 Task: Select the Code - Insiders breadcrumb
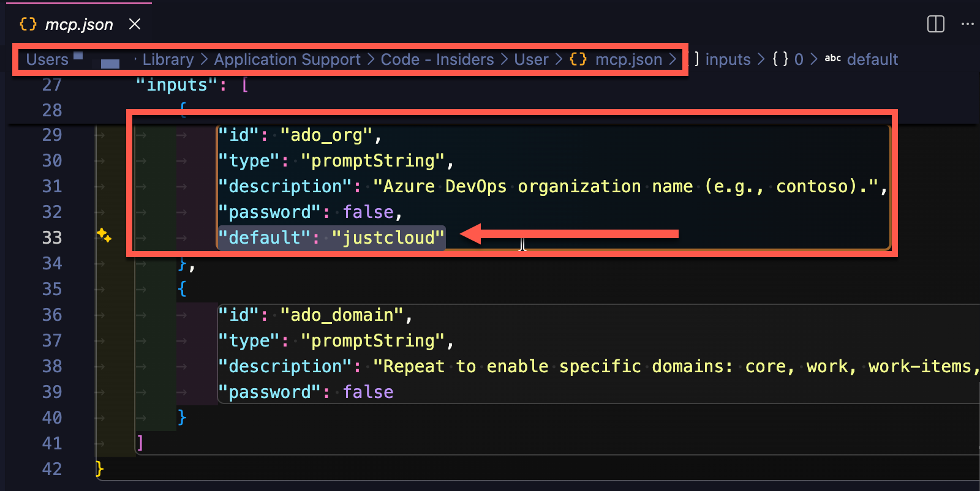437,59
